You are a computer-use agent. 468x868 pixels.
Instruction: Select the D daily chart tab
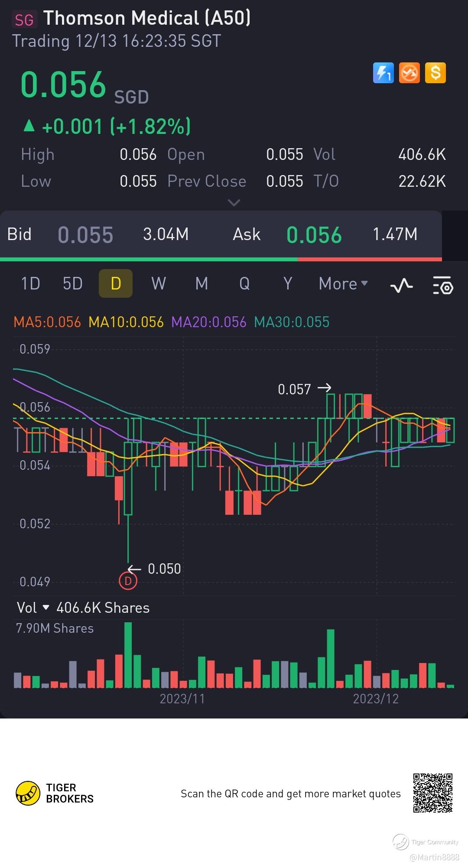tap(116, 283)
